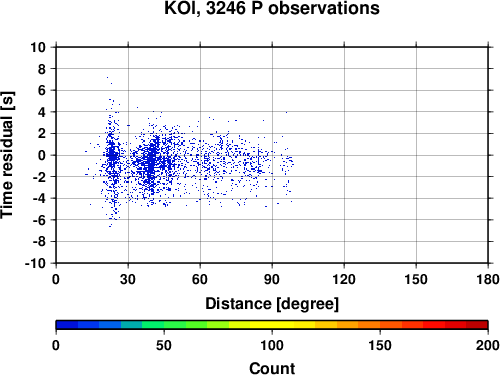Click the colorbar tick label 50
Image resolution: width=500 pixels, height=375 pixels.
pos(164,345)
